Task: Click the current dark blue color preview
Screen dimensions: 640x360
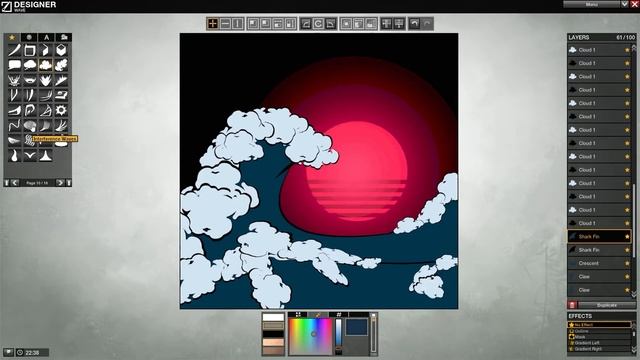Action: 357,327
